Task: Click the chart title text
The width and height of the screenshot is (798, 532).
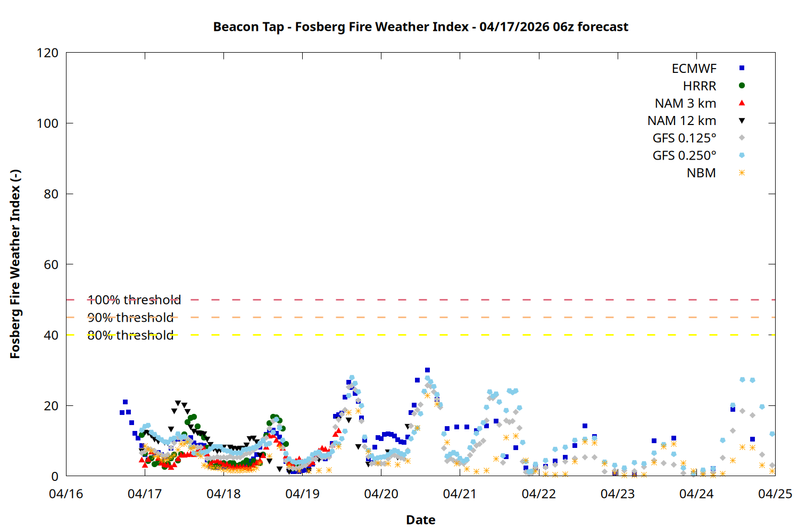Action: (x=420, y=27)
